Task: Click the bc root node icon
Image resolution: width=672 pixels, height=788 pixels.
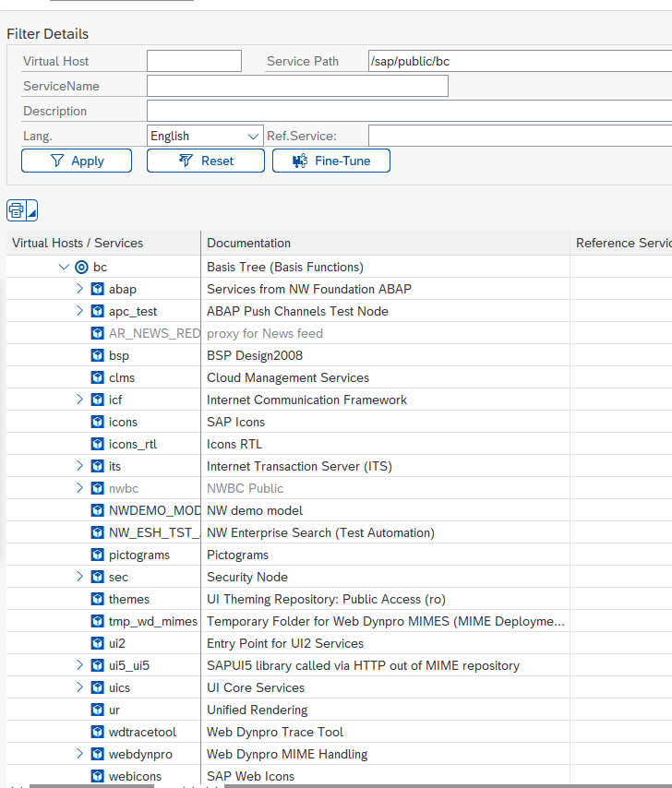Action: (x=81, y=267)
